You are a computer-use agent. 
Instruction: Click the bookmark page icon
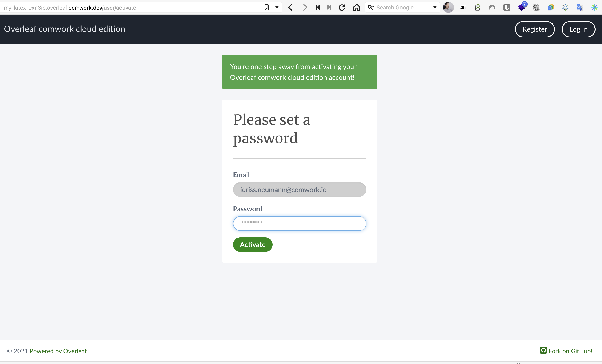267,7
